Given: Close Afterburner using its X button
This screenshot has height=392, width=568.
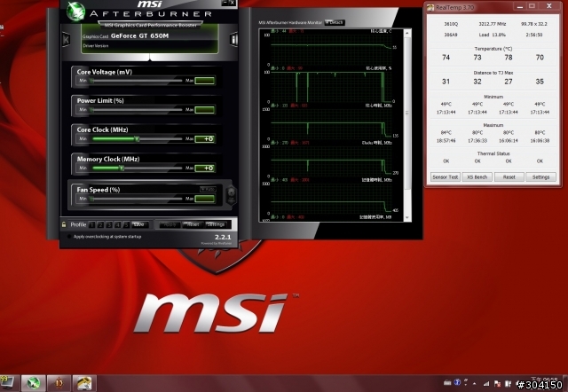Looking at the screenshot, I should pos(232,3).
